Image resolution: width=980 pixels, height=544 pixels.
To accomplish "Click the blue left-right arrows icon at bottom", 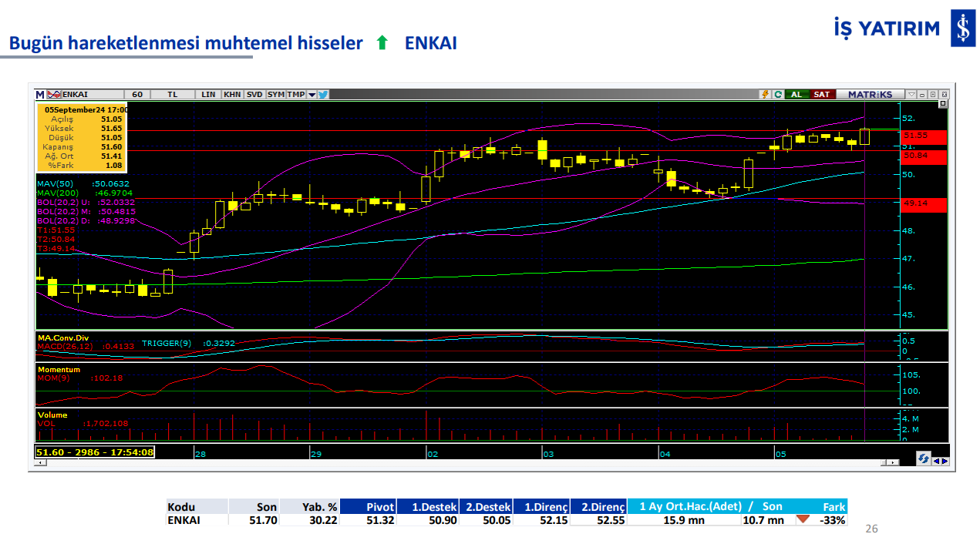I will coord(941,460).
